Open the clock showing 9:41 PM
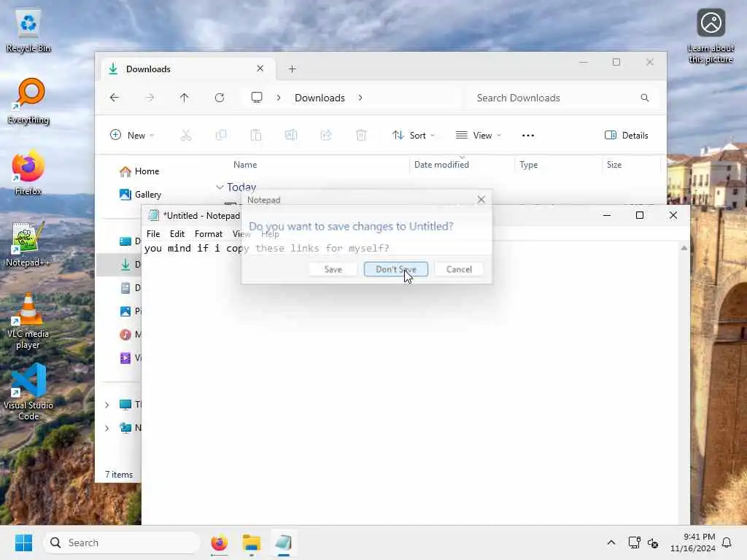 coord(693,542)
